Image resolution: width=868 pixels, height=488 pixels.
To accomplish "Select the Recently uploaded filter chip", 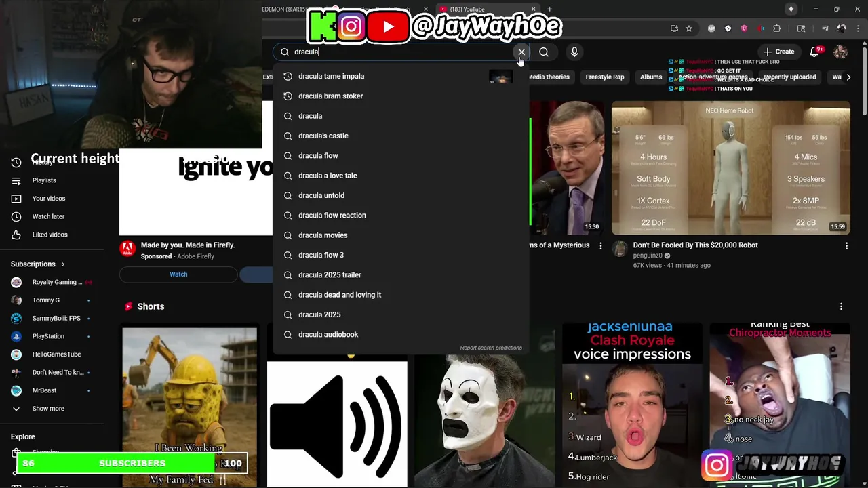I will (x=789, y=77).
